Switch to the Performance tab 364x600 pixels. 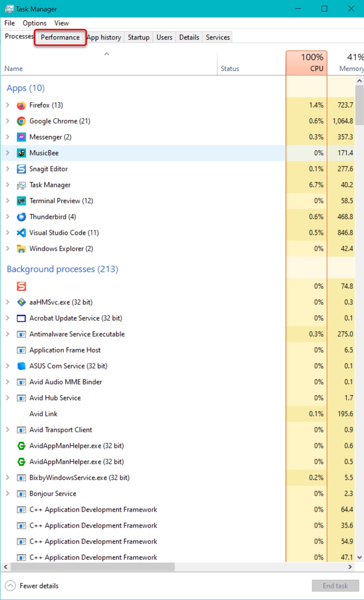pos(60,37)
